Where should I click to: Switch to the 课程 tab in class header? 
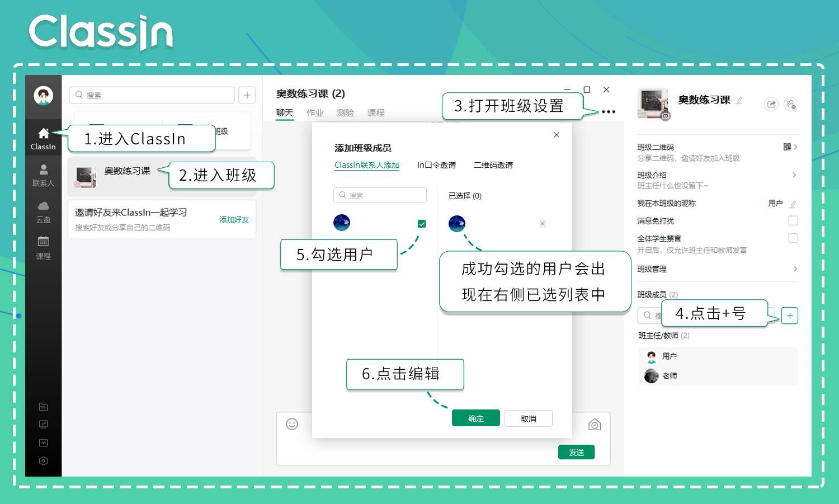pos(376,113)
